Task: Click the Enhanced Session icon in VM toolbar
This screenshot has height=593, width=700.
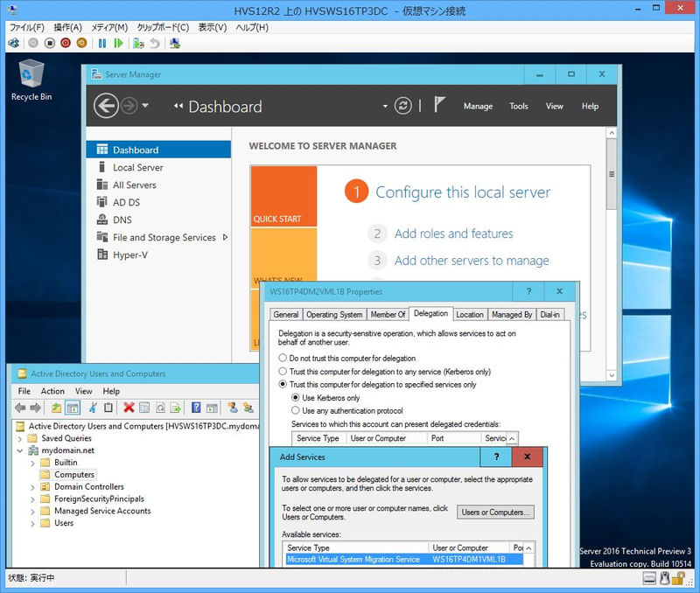Action: coord(175,43)
